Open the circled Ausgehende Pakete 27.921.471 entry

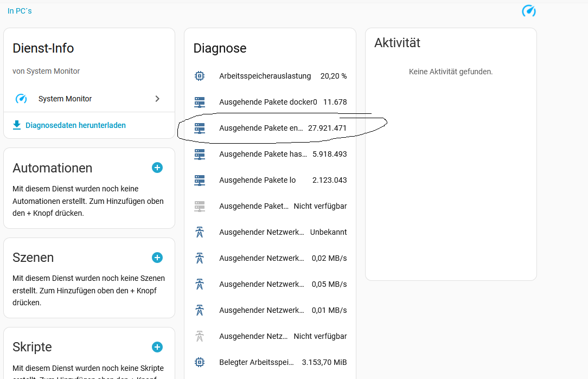pyautogui.click(x=270, y=128)
